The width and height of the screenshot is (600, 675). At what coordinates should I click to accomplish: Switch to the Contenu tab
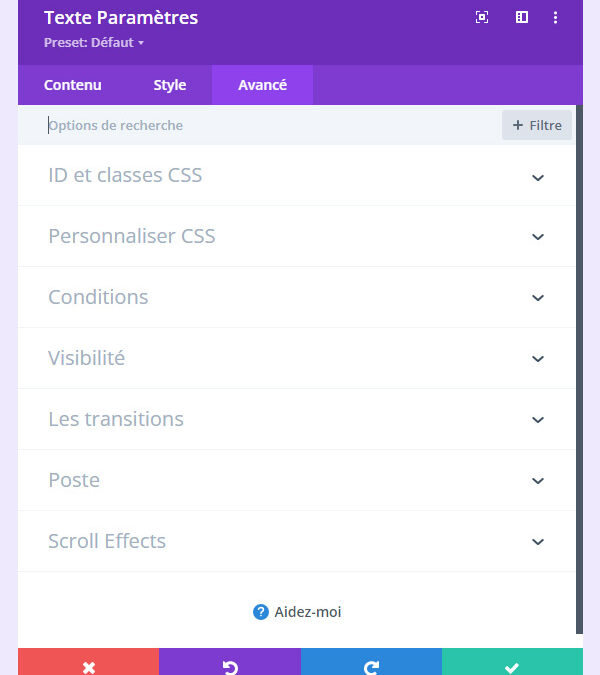coord(73,85)
